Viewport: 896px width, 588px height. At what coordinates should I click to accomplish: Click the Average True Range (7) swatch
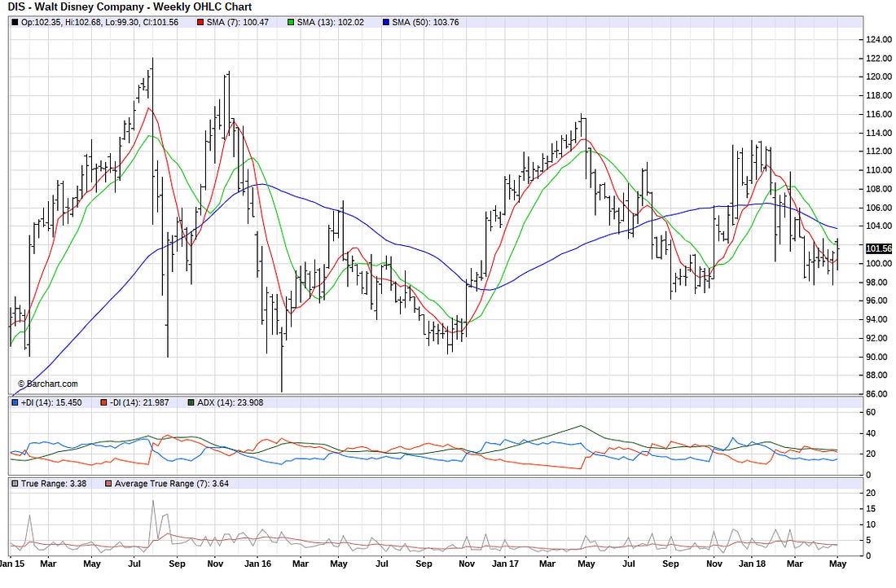click(x=108, y=484)
